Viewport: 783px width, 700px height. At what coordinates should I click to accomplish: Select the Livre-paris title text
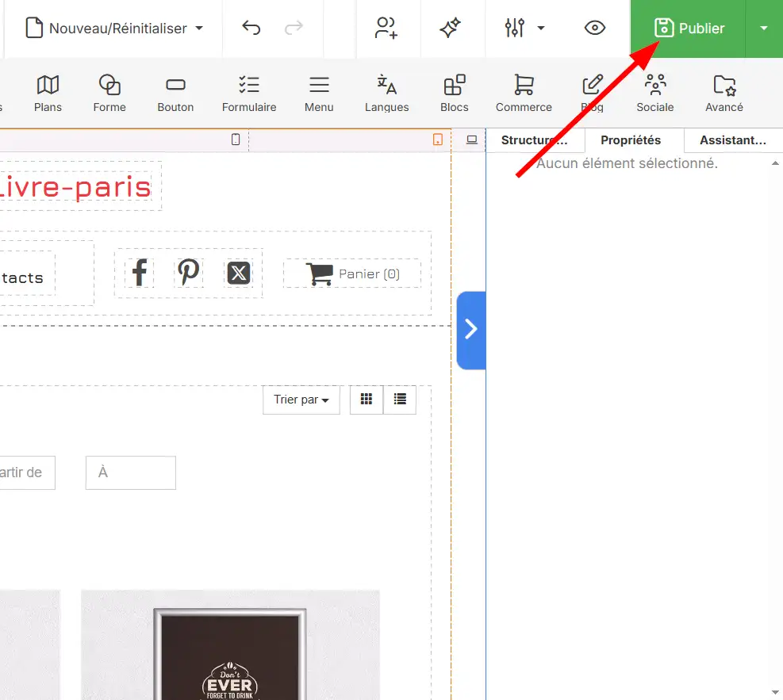pyautogui.click(x=76, y=187)
